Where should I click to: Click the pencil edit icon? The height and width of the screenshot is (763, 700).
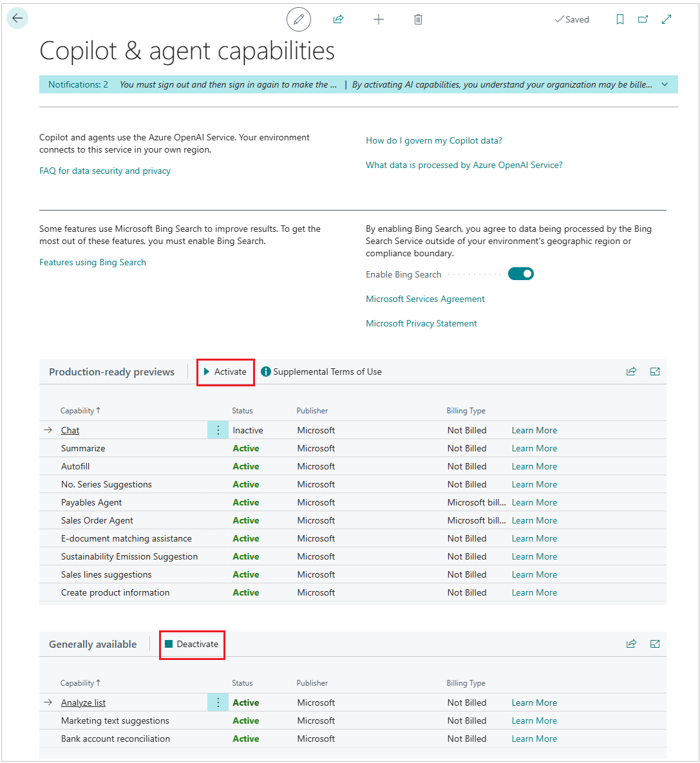[x=299, y=19]
